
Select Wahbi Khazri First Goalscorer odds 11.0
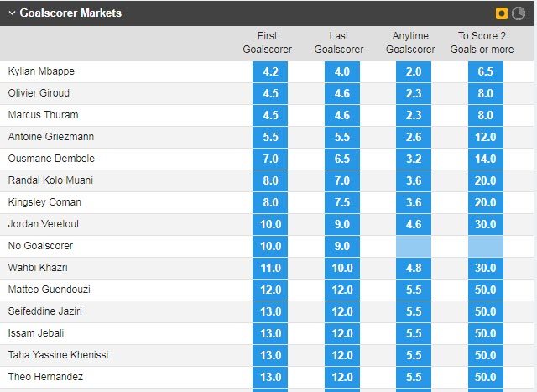(270, 268)
